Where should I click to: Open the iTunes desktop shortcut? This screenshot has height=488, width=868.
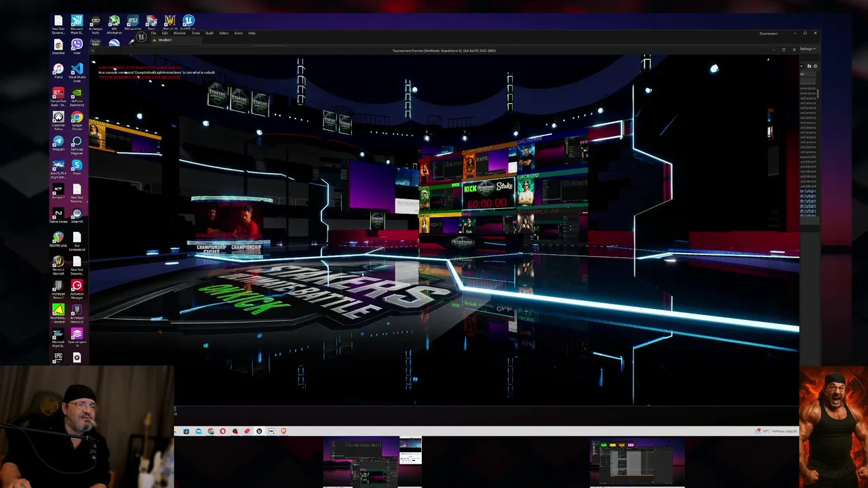pyautogui.click(x=58, y=70)
